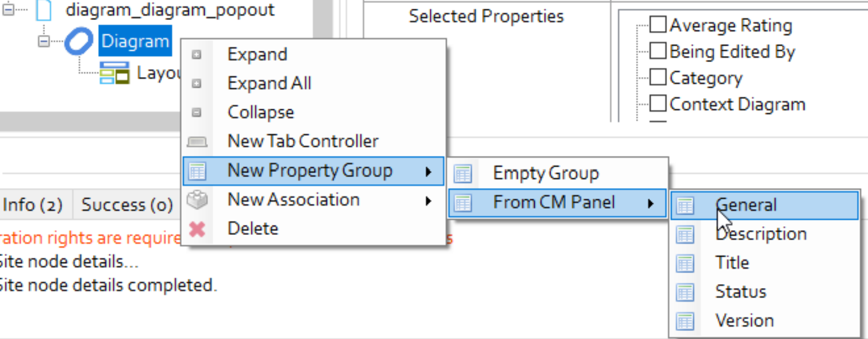Click the Empty Group table icon
Viewport: 868px width, 339px height.
tap(463, 174)
